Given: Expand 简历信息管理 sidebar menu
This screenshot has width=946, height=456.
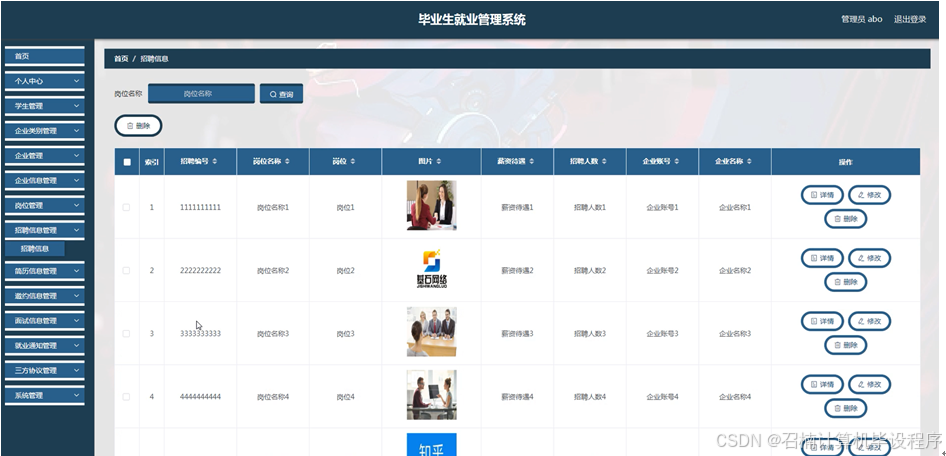Looking at the screenshot, I should coord(45,271).
